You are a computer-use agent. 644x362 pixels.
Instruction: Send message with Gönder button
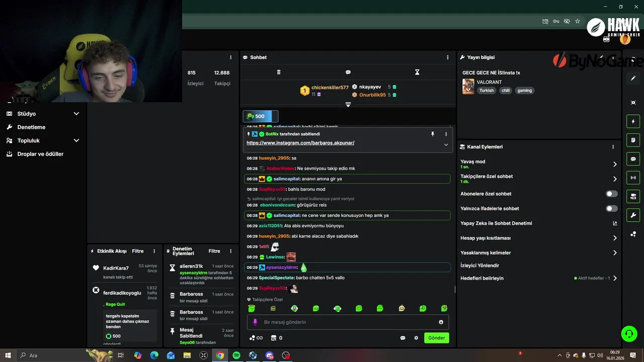point(436,338)
